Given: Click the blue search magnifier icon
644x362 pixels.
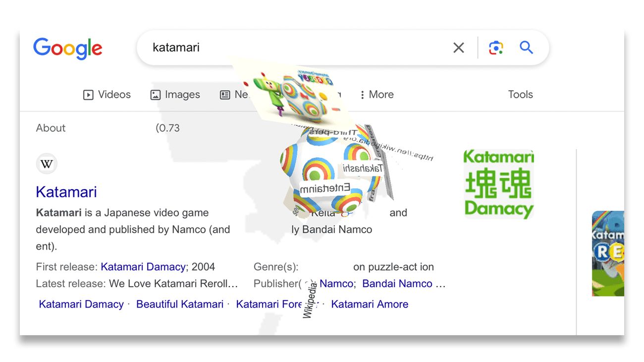Looking at the screenshot, I should 526,48.
